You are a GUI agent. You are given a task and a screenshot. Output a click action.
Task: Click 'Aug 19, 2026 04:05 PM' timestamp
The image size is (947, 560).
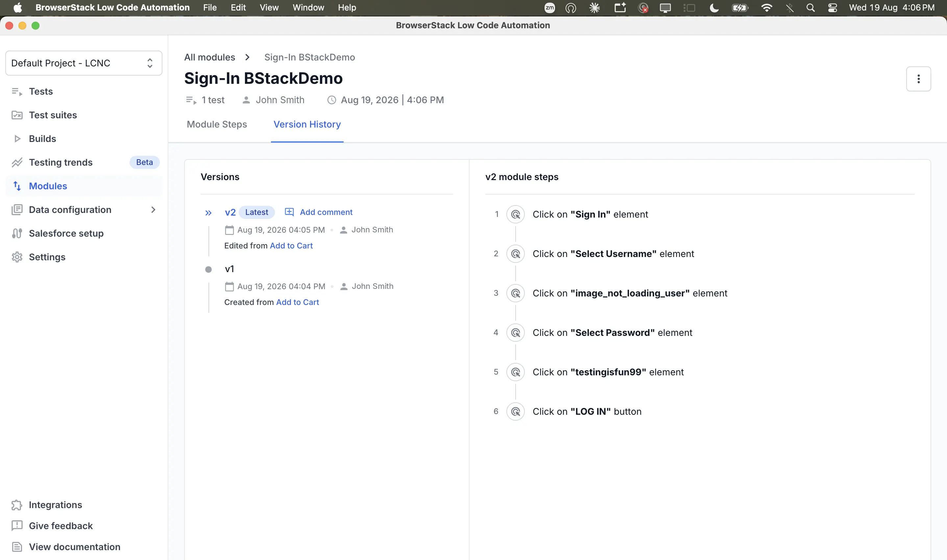click(281, 230)
